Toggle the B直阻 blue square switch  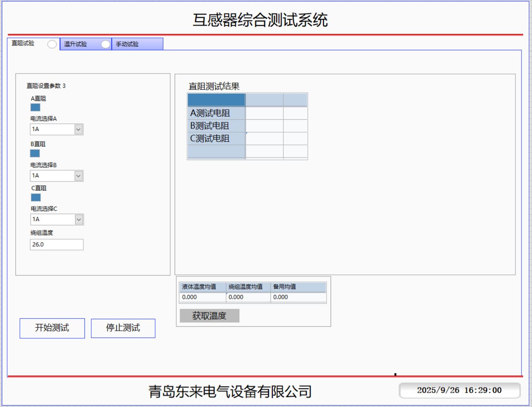click(x=35, y=153)
